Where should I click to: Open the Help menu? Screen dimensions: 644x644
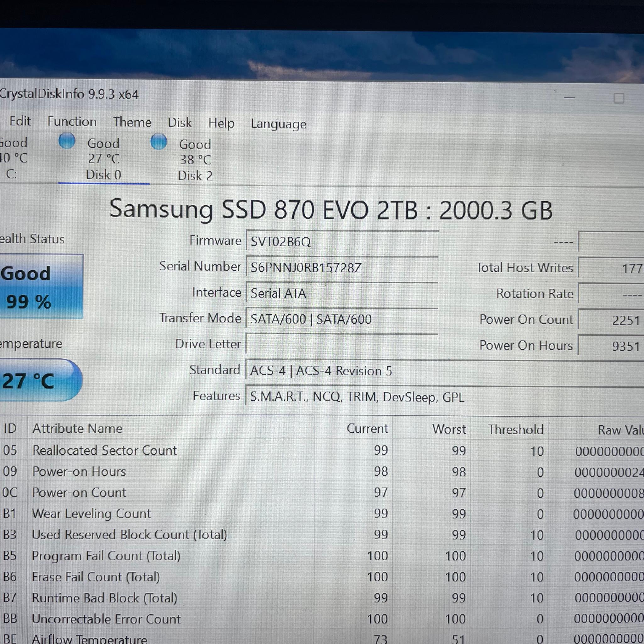[221, 123]
